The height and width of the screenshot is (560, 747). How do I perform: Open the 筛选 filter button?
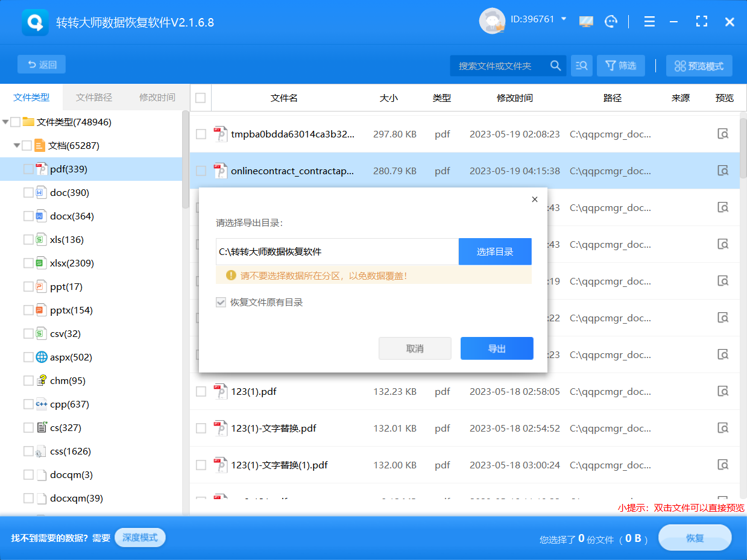pos(621,66)
